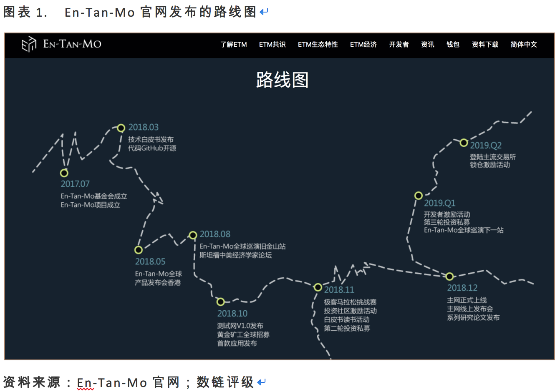
Task: Click the text 黄金矿工全球招募
Action: 243,334
